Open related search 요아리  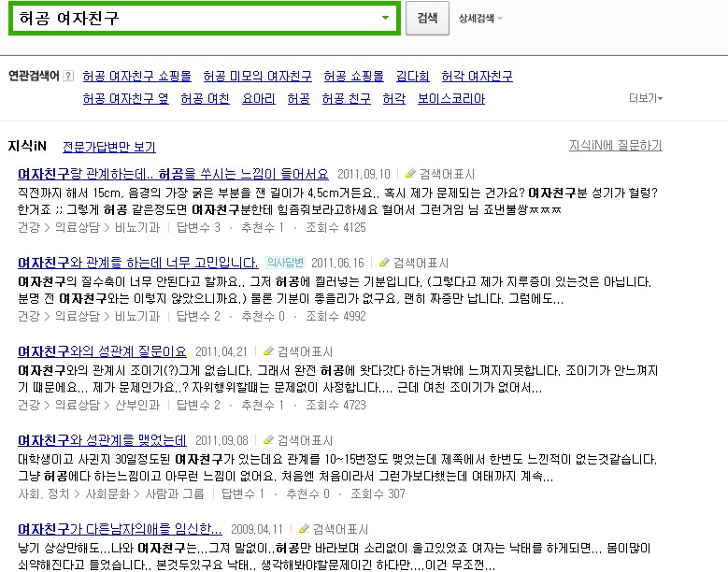coord(259,98)
